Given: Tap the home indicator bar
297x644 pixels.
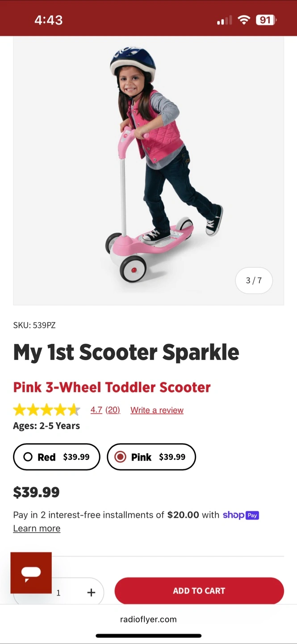Looking at the screenshot, I should coord(148,636).
